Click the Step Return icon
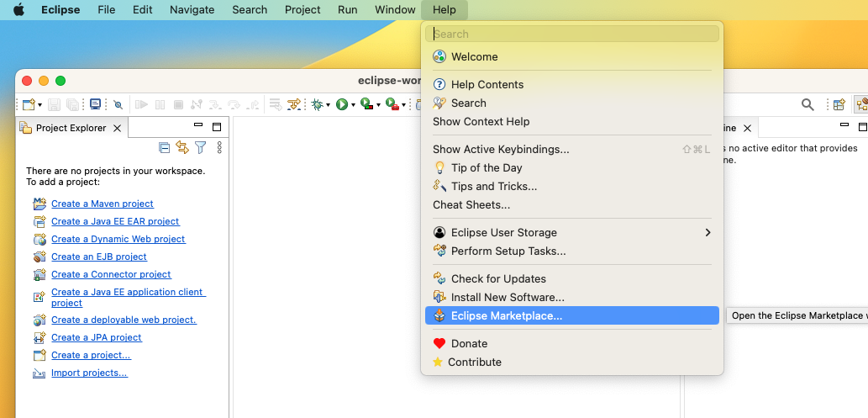868x418 pixels. (252, 104)
